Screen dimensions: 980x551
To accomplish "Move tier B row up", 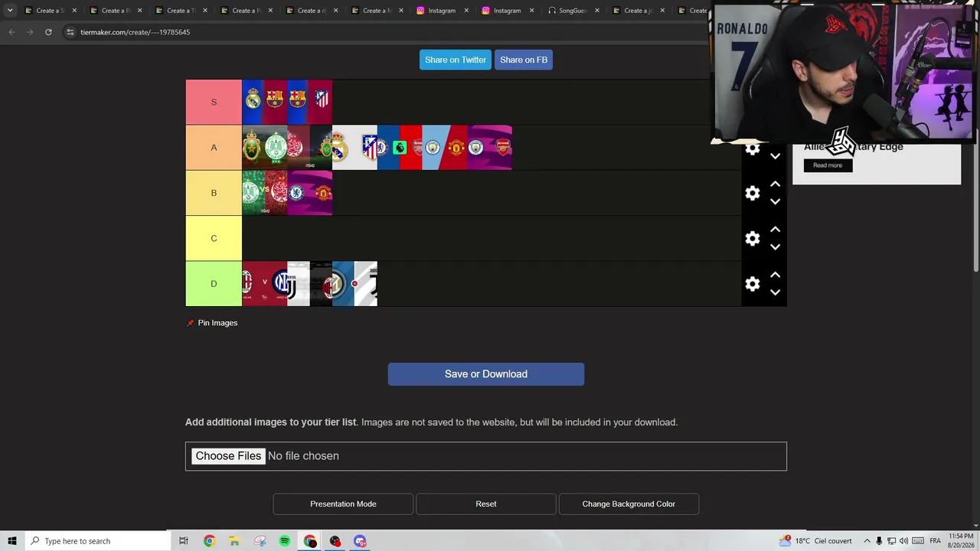I will [x=775, y=184].
